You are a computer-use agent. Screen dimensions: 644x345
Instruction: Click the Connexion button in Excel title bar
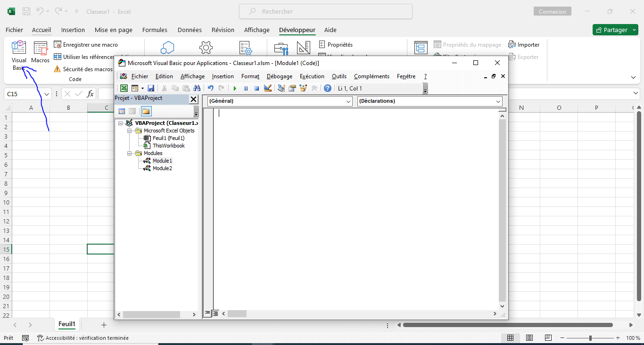(x=553, y=11)
